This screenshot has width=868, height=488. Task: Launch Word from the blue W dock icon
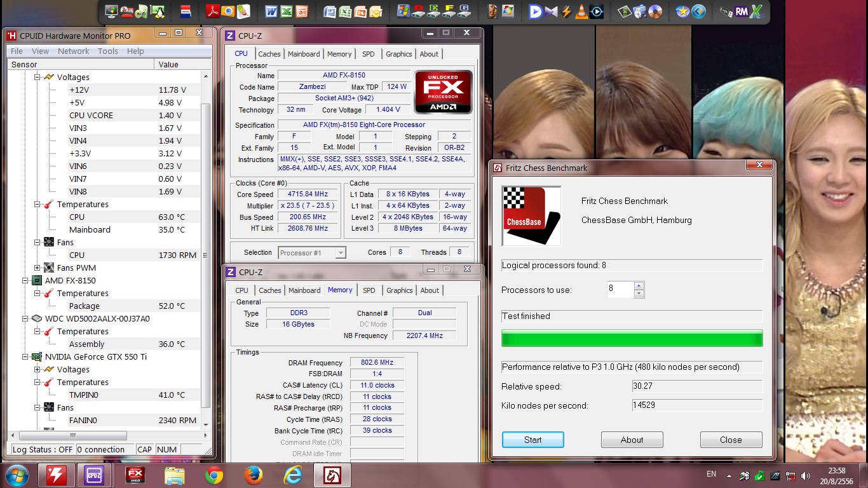tap(271, 11)
